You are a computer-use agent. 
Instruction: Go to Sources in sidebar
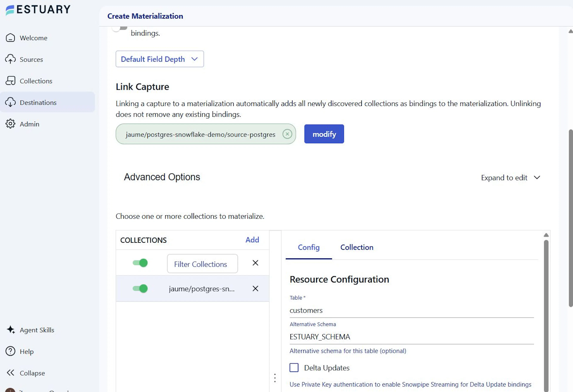point(31,59)
